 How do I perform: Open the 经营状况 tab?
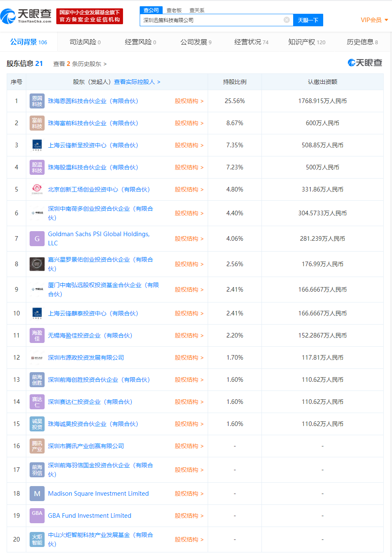point(251,42)
